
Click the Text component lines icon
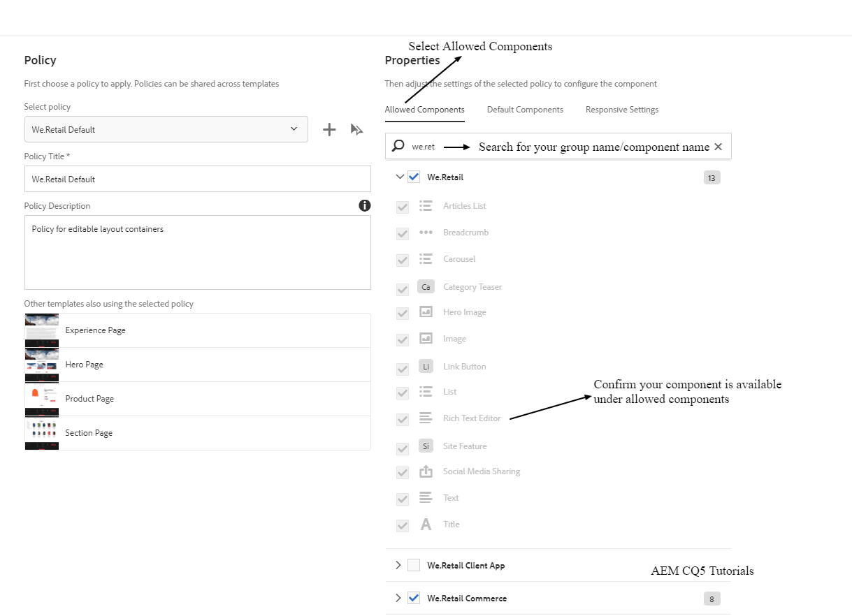click(x=426, y=498)
